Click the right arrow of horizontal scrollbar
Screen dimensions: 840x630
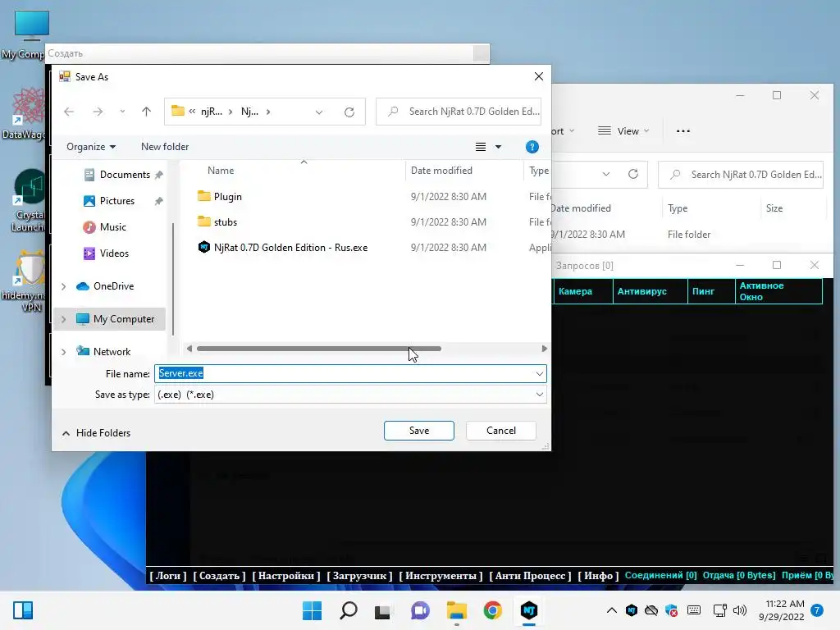(x=545, y=349)
